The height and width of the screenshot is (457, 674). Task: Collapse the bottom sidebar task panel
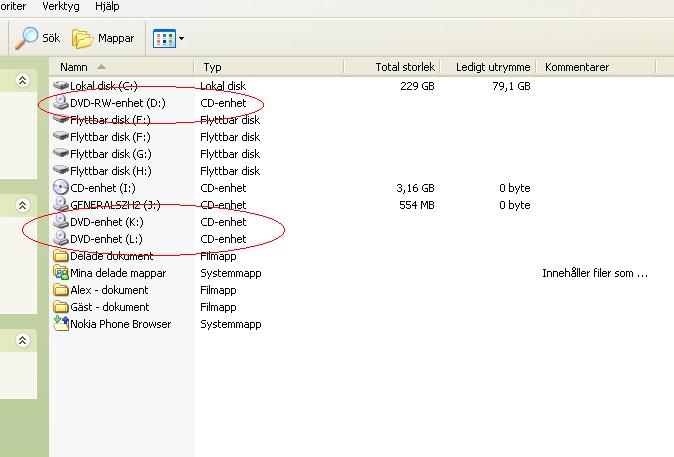22,340
